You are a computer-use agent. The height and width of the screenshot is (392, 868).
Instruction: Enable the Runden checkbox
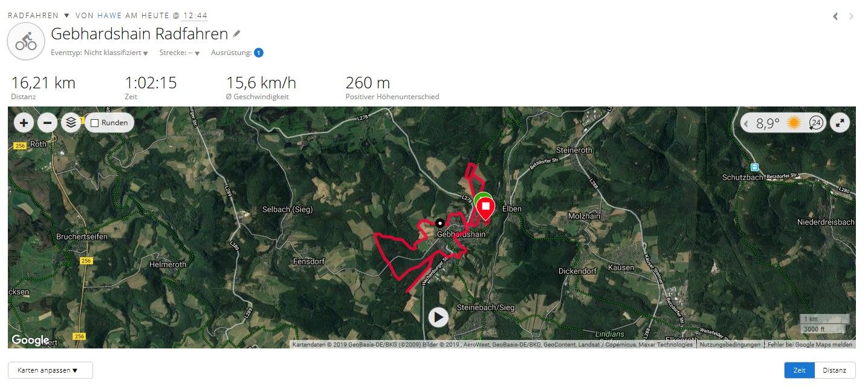[94, 123]
